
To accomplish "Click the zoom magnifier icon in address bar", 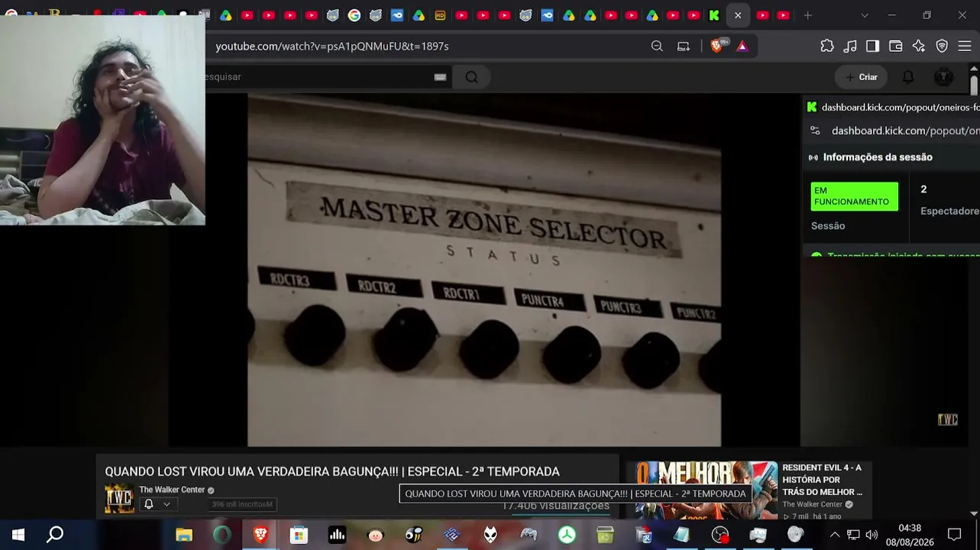I will pyautogui.click(x=657, y=46).
